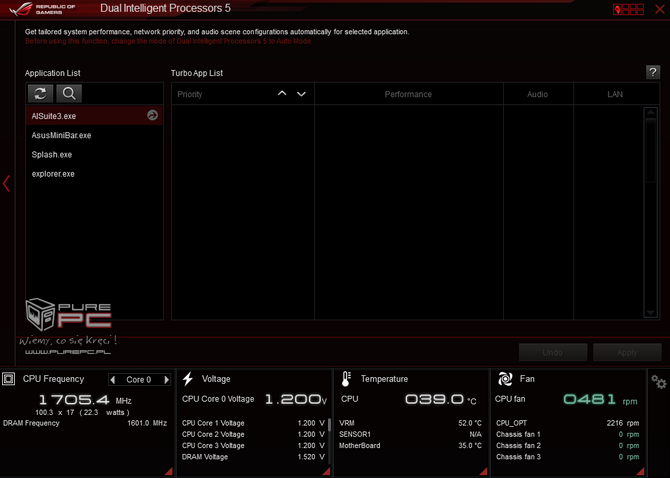This screenshot has width=670, height=478.
Task: Click the MotherBoard temperature row
Action: [x=410, y=446]
